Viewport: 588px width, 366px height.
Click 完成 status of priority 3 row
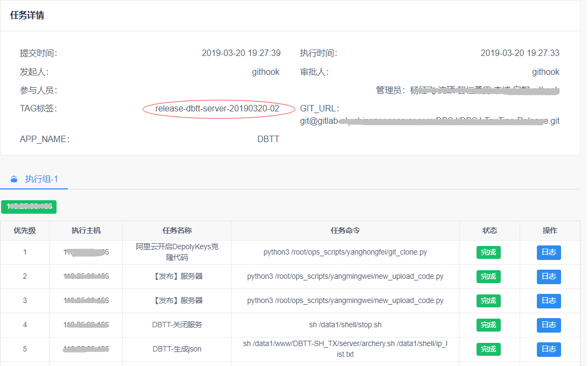488,301
